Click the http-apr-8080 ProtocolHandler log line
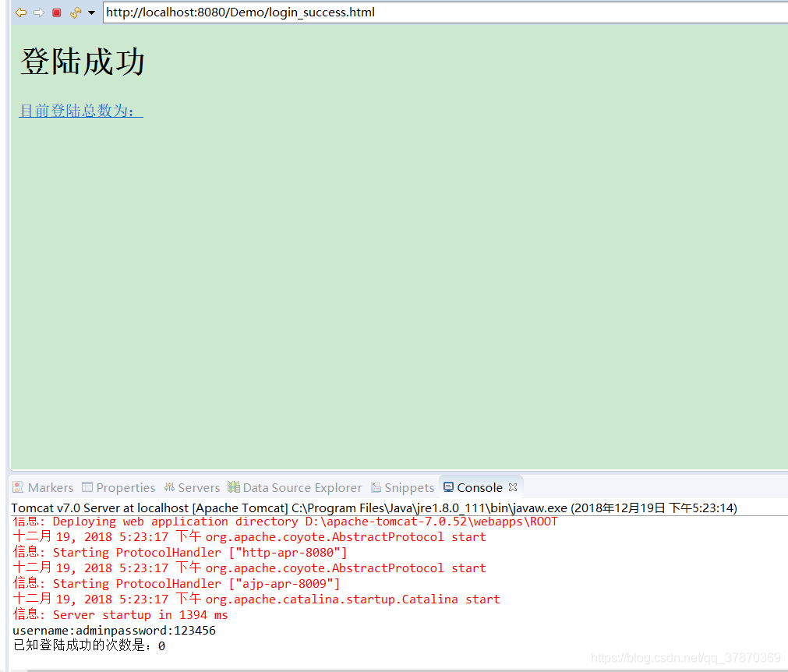Viewport: 788px width, 672px height. click(180, 553)
